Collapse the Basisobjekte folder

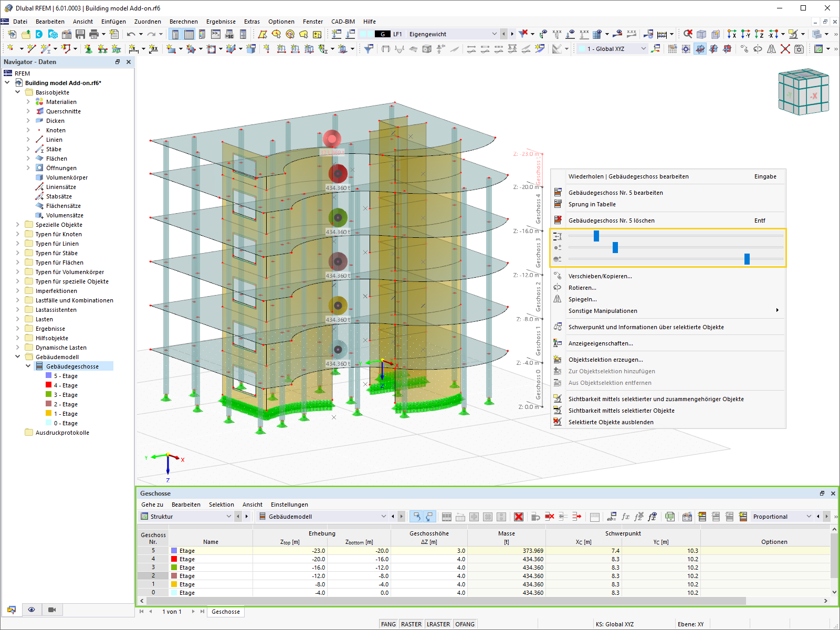(x=18, y=92)
